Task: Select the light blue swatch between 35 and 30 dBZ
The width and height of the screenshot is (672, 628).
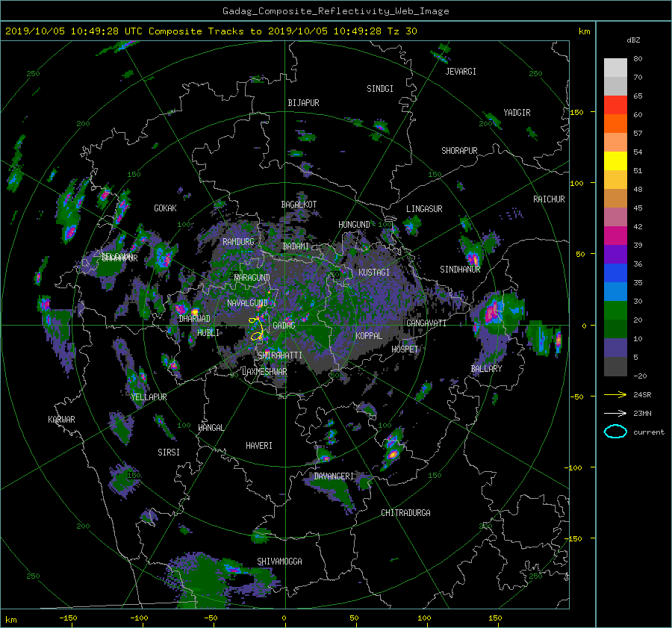Action: tap(615, 291)
